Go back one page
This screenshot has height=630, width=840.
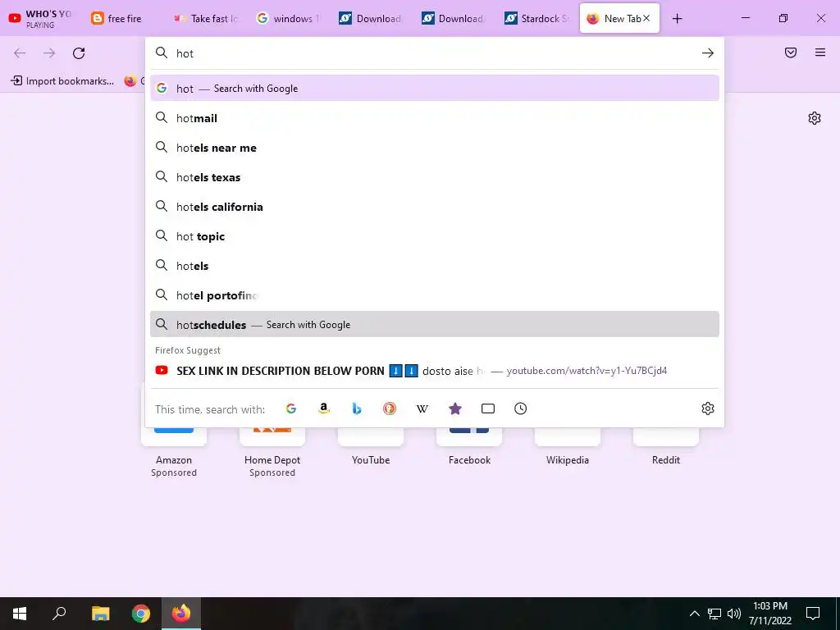20,53
